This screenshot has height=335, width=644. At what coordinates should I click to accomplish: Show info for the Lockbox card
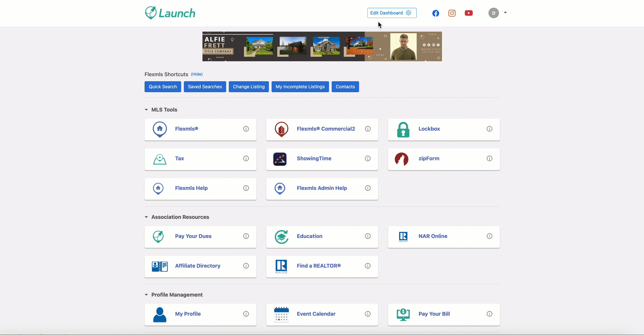490,129
